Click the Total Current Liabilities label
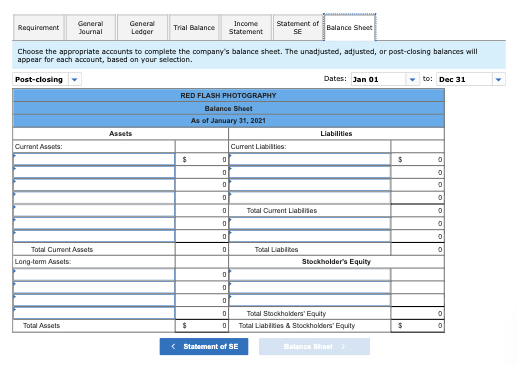This screenshot has height=365, width=517. [282, 211]
